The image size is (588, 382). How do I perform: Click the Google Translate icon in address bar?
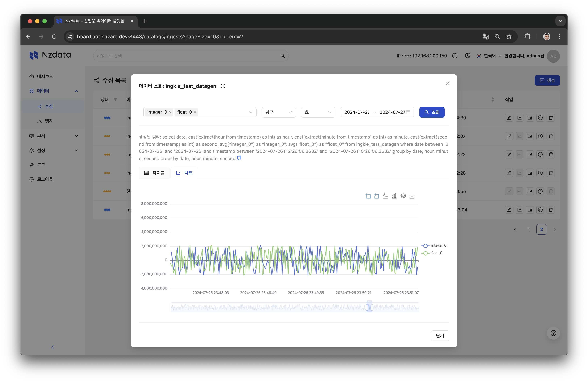pos(486,37)
